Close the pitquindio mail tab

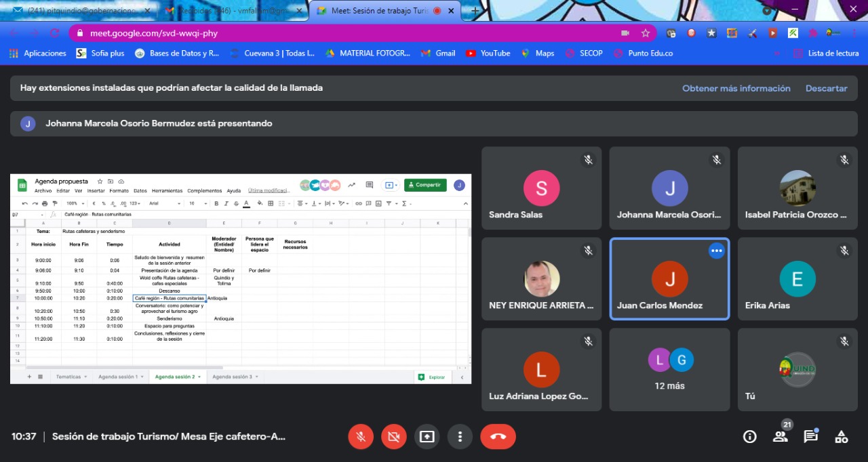(147, 11)
